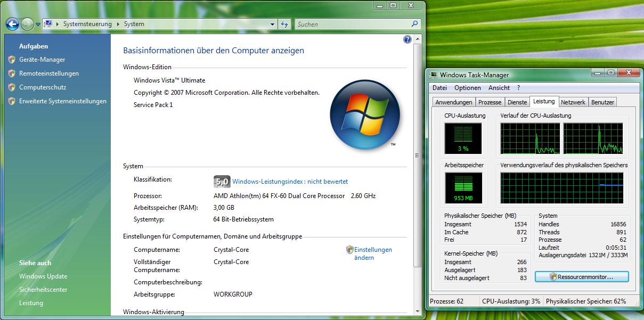Image resolution: width=644 pixels, height=320 pixels.
Task: Click the second CPU history graph
Action: point(593,139)
